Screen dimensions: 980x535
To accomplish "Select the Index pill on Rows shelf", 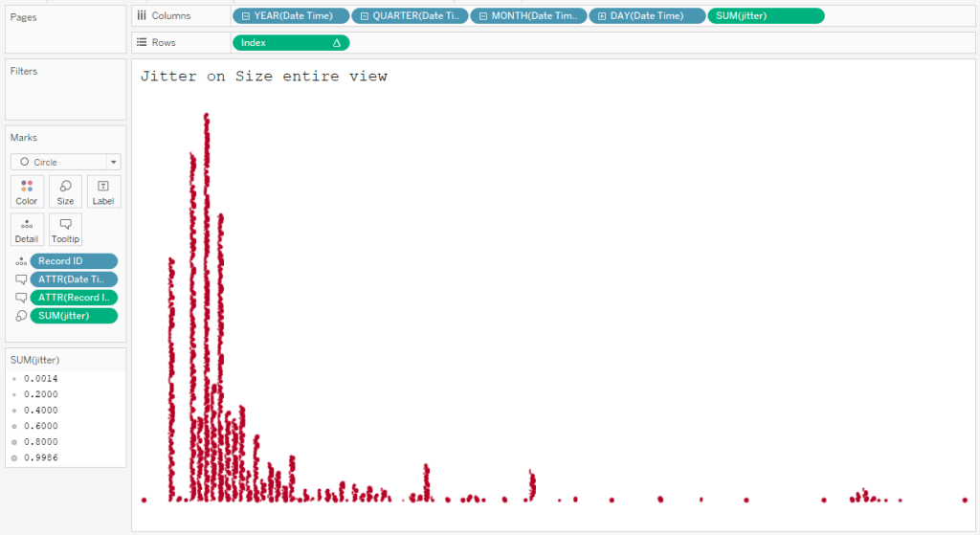I will 290,43.
